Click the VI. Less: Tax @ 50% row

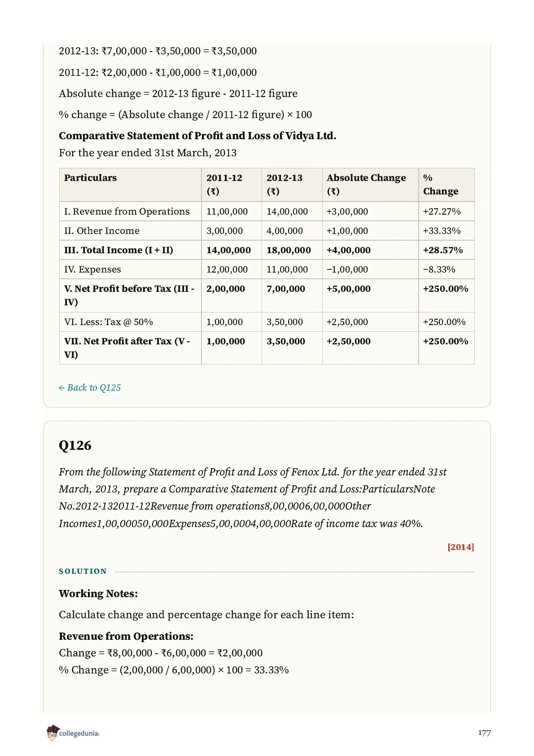[x=267, y=322]
